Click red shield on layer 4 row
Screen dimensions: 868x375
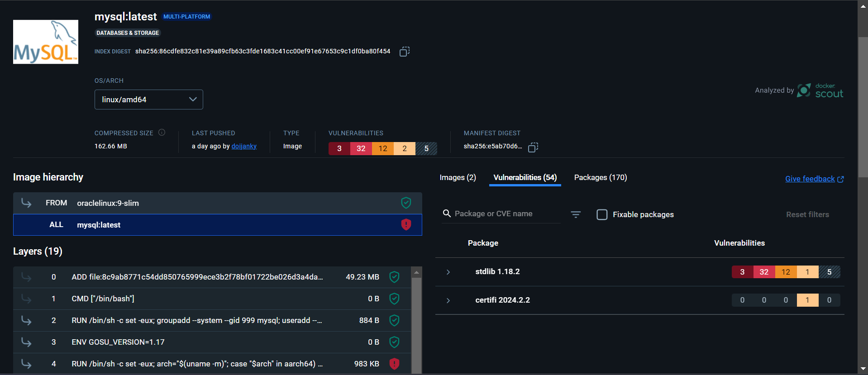(x=394, y=364)
